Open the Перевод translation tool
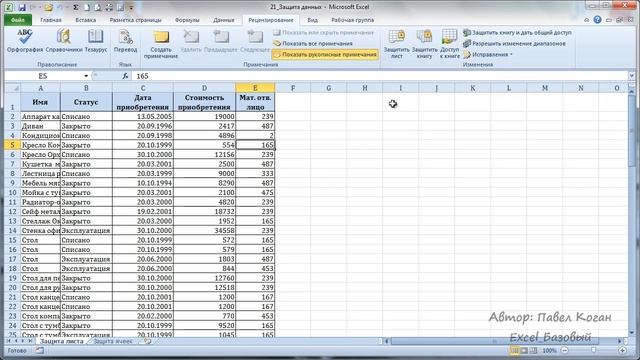 125,40
